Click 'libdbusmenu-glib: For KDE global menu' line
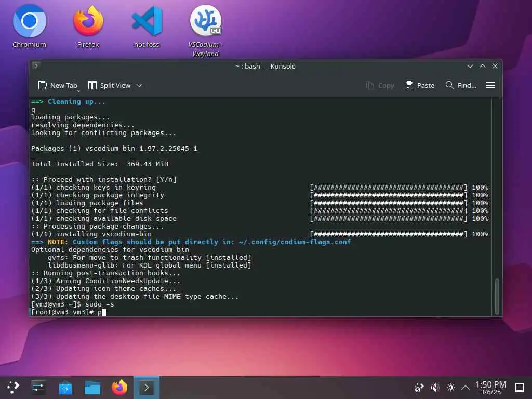532x399 pixels. point(149,265)
